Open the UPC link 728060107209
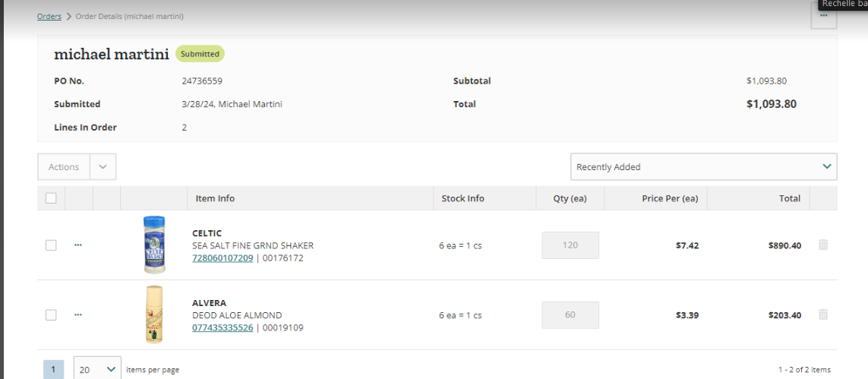868x379 pixels. (x=223, y=257)
